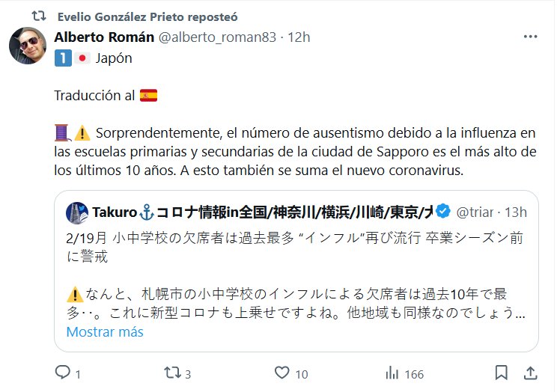557x392 pixels.
Task: Share the post via share icon
Action: [529, 372]
